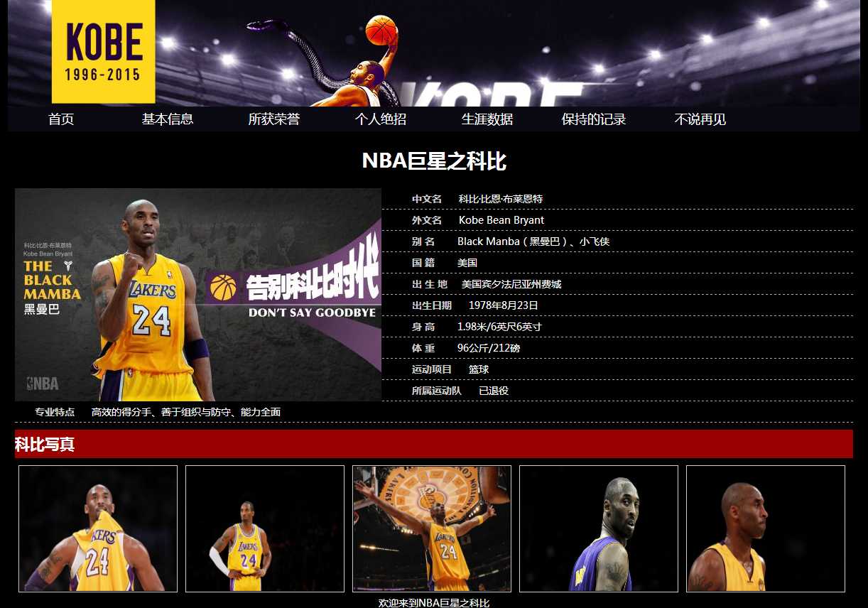Click the NBA logo on the main photo
The image size is (868, 608).
[43, 384]
